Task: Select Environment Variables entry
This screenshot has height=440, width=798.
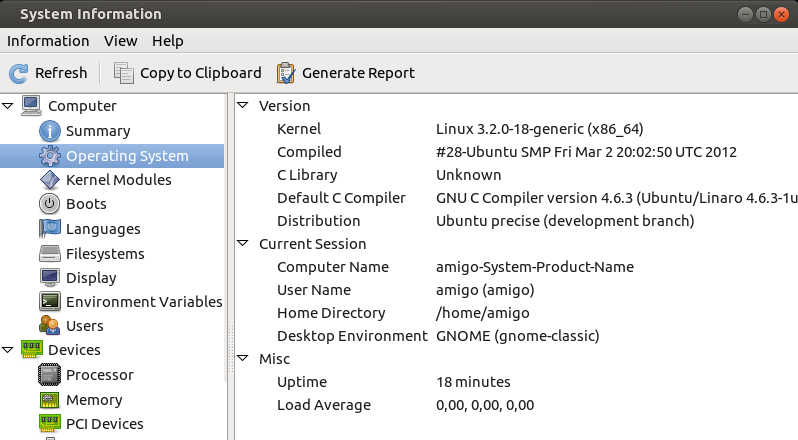Action: pos(144,302)
